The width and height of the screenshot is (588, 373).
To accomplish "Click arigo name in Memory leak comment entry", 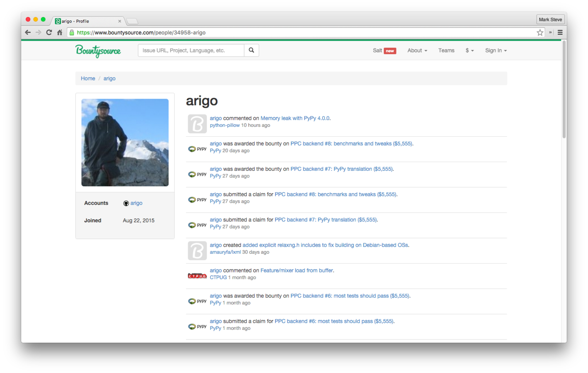I will (216, 118).
